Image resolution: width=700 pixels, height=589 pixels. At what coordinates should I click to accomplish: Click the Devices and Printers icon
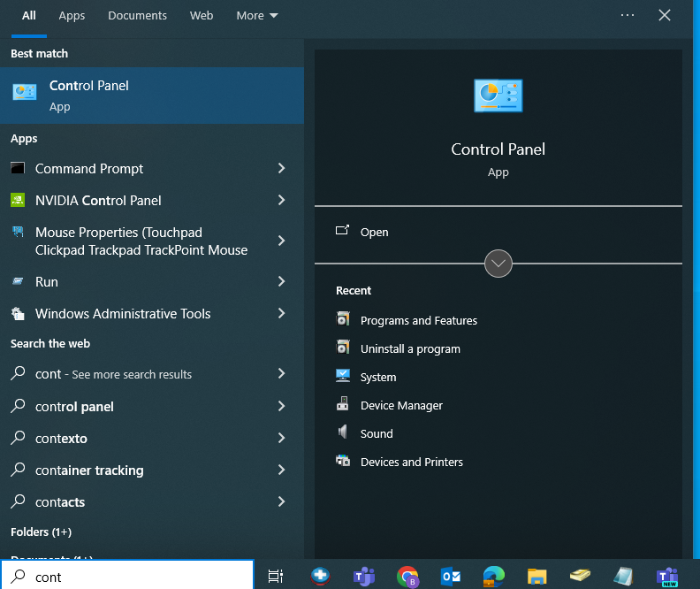343,461
